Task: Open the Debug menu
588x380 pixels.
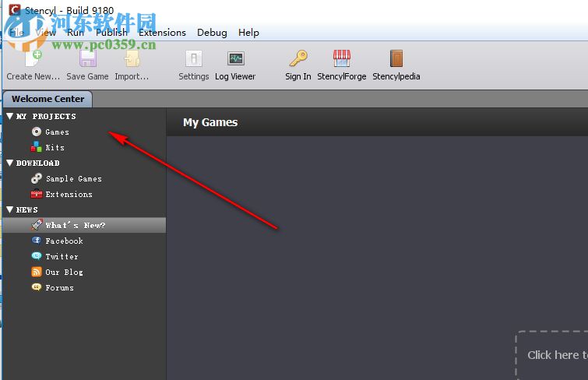Action: click(212, 33)
